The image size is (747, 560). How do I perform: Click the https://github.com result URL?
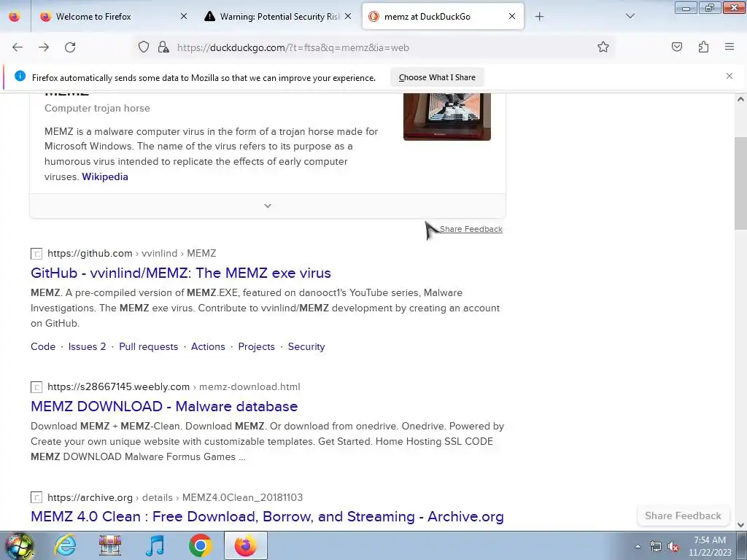click(132, 253)
